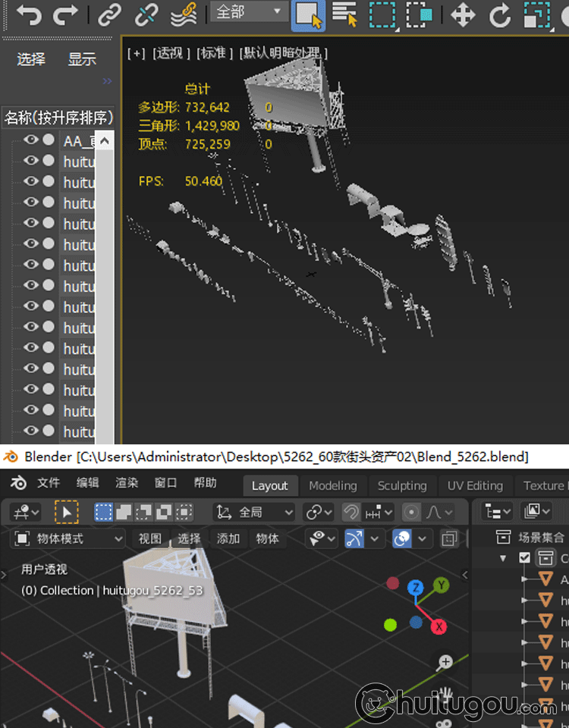Open the 全局 transform orientation dropdown

click(x=254, y=513)
